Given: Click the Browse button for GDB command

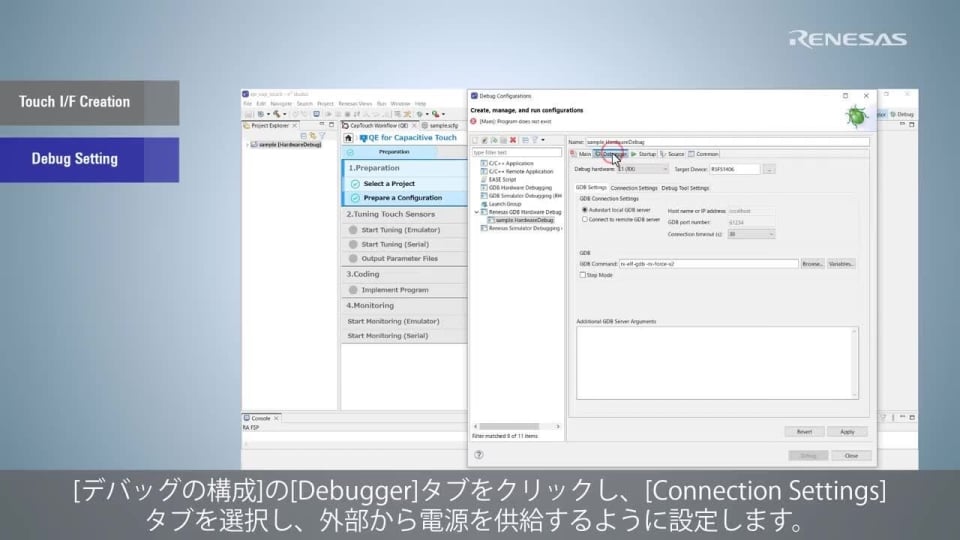Looking at the screenshot, I should pyautogui.click(x=812, y=264).
